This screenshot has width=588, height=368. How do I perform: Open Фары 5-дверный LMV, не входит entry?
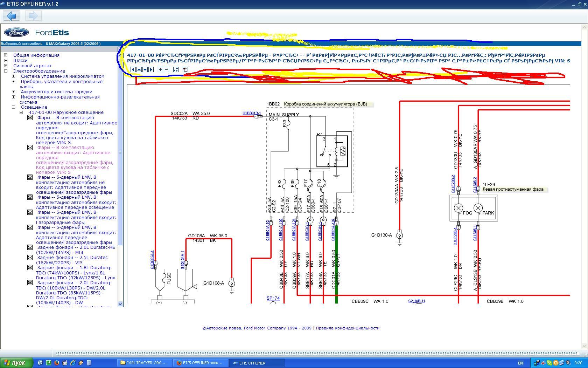tap(74, 185)
